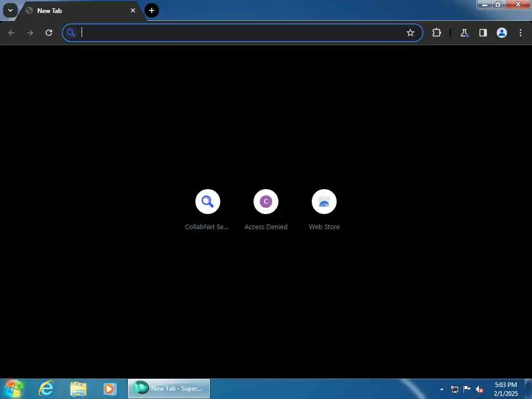This screenshot has width=532, height=399.
Task: Toggle the side panel
Action: coord(483,33)
